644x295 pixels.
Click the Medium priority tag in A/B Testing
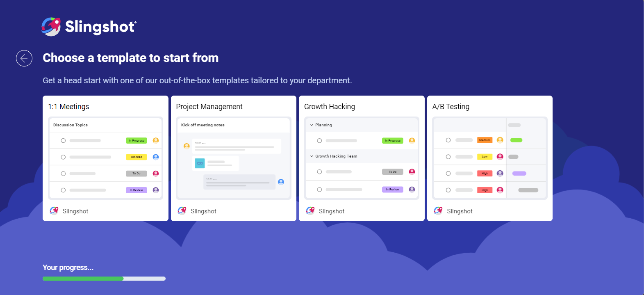click(485, 140)
